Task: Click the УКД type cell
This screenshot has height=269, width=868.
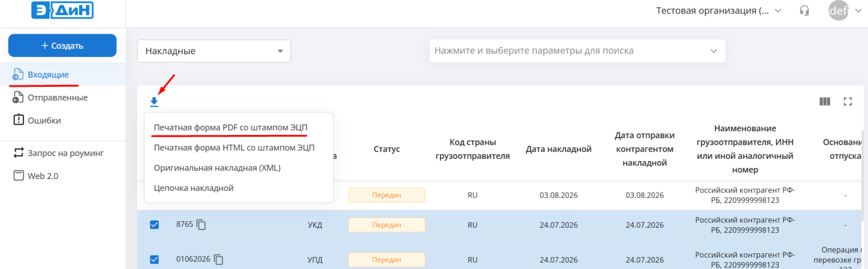Action: (x=315, y=225)
